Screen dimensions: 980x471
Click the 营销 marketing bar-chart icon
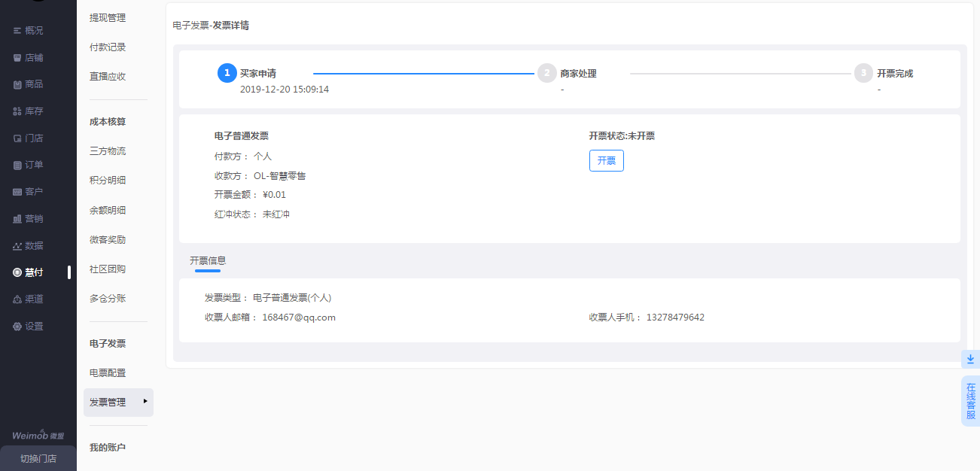click(x=17, y=219)
